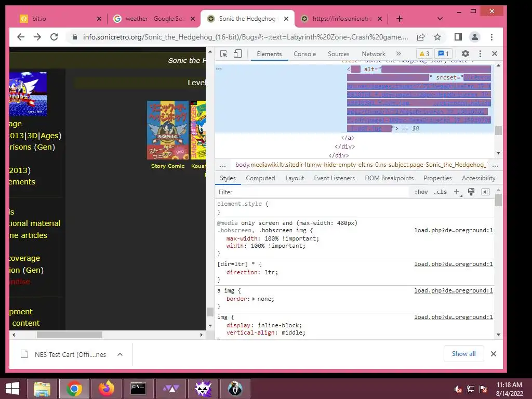This screenshot has height=399, width=532.
Task: Open DevTools settings gear
Action: coord(465,54)
